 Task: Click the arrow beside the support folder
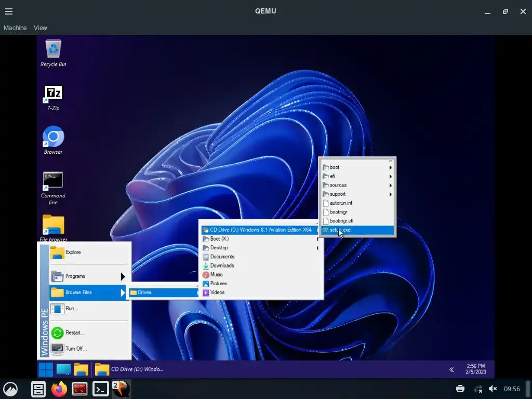[391, 194]
